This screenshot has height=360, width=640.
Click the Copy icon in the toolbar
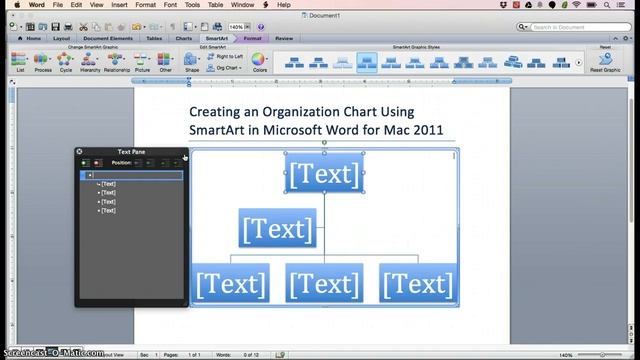[96, 27]
